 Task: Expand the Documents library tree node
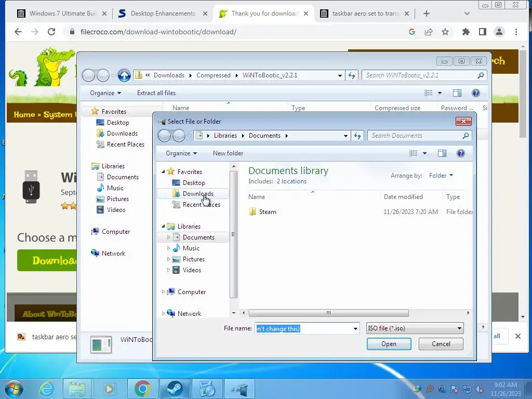click(x=168, y=237)
